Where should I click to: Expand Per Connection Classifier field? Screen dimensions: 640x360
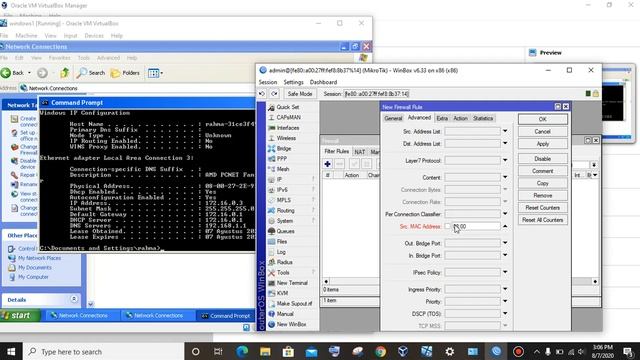coord(505,214)
